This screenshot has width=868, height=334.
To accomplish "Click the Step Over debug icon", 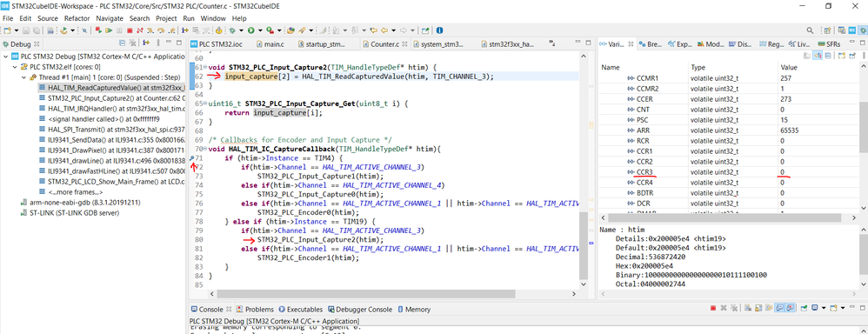I will [161, 30].
